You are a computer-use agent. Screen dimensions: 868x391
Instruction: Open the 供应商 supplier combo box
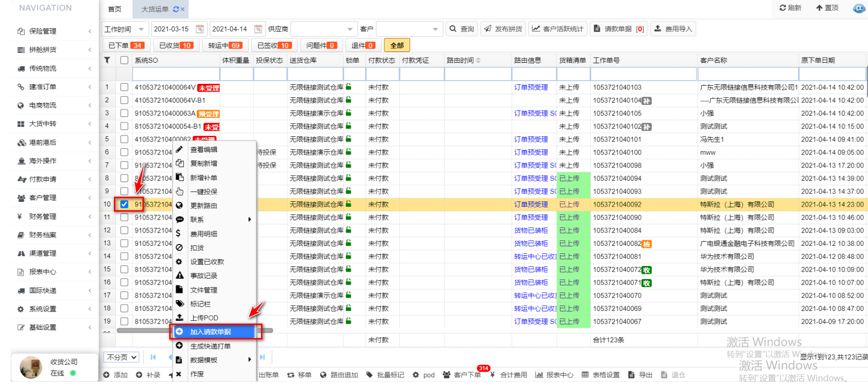323,29
